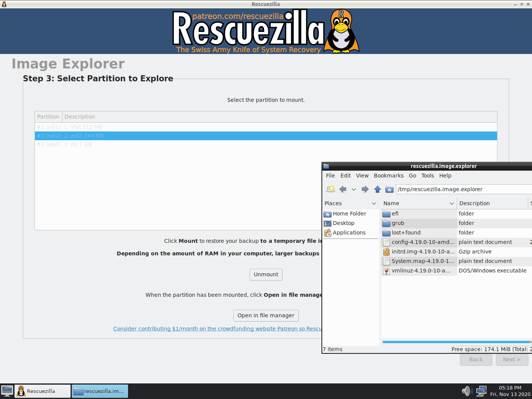Click the network icon in the system tray
The height and width of the screenshot is (399, 532).
481,391
